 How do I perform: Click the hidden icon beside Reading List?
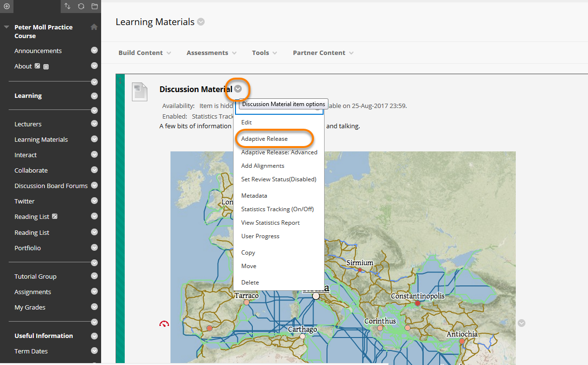coord(54,216)
